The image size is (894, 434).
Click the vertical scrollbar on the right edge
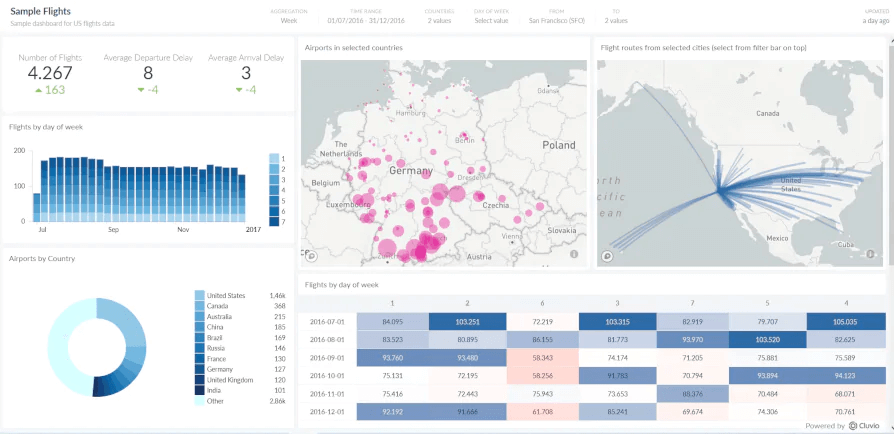coord(891,154)
